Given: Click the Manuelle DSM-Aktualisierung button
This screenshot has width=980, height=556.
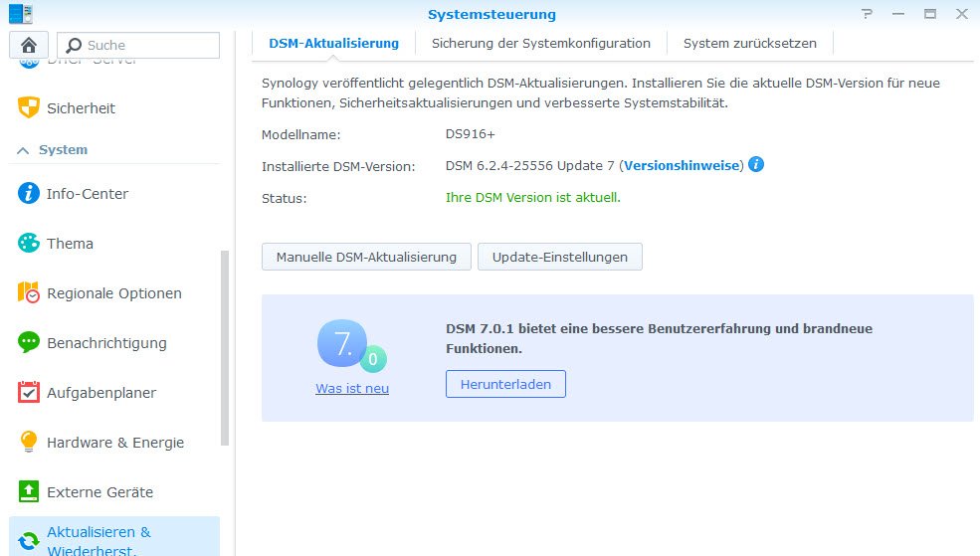Looking at the screenshot, I should tap(366, 257).
